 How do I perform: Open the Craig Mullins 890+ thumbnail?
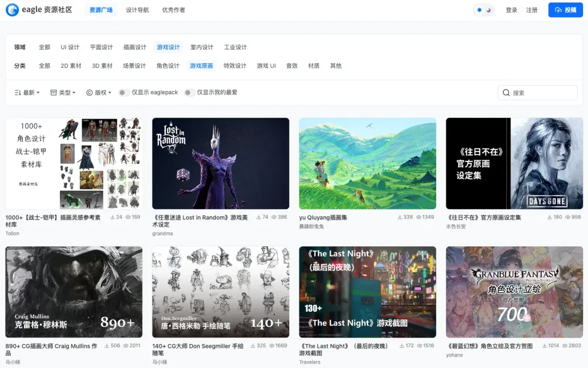point(74,292)
